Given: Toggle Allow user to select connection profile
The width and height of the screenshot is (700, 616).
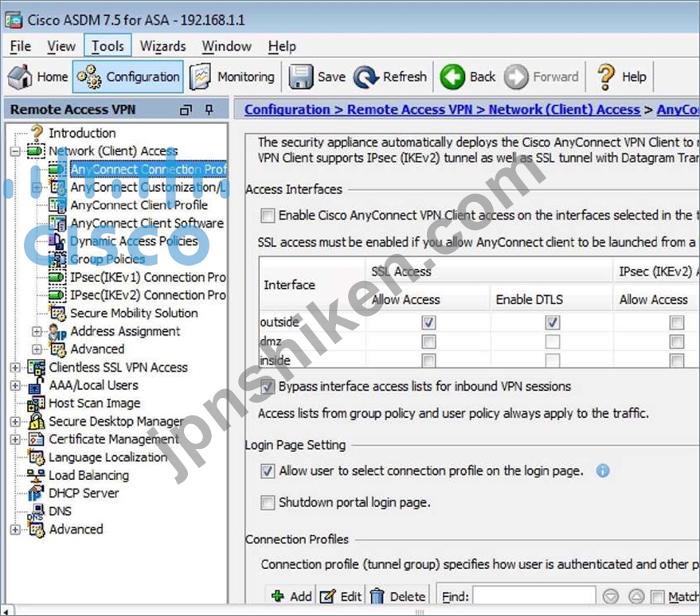Looking at the screenshot, I should tap(268, 471).
